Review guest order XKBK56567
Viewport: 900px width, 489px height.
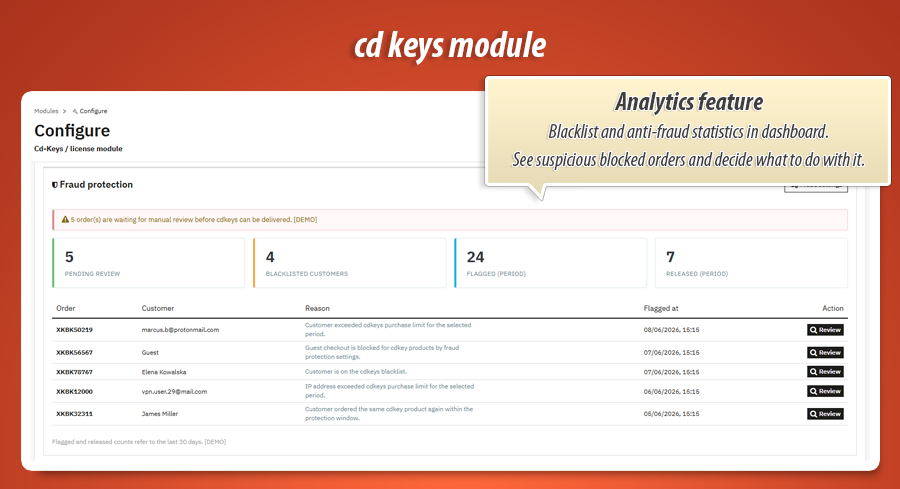(825, 352)
